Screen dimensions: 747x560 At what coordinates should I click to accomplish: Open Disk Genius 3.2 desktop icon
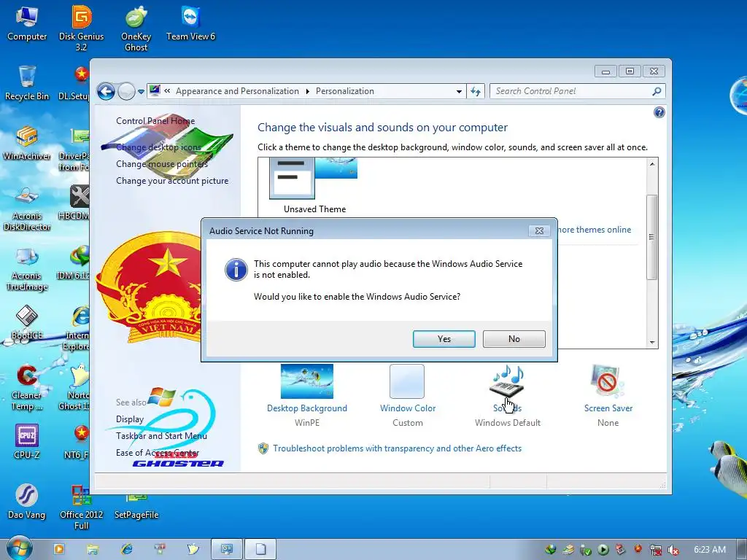pyautogui.click(x=82, y=28)
